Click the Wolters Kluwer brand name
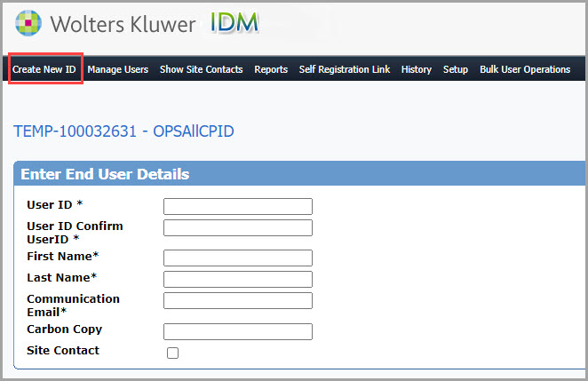 click(123, 24)
